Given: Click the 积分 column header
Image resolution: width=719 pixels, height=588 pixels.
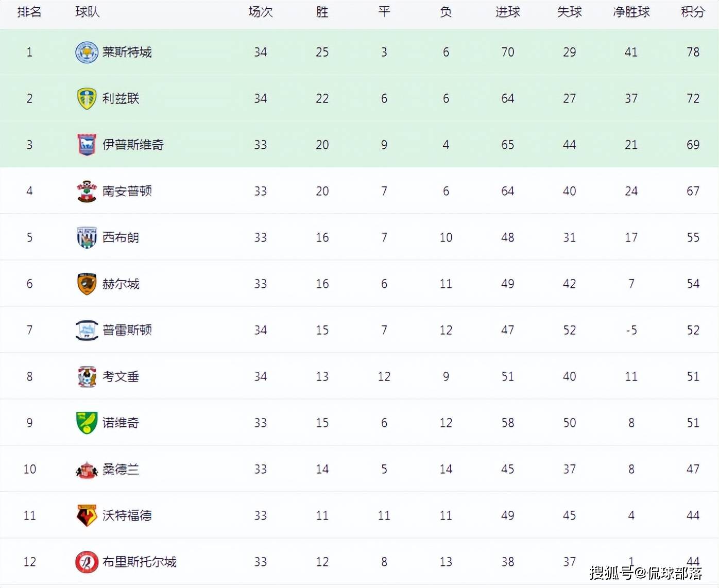Looking at the screenshot, I should coord(693,12).
